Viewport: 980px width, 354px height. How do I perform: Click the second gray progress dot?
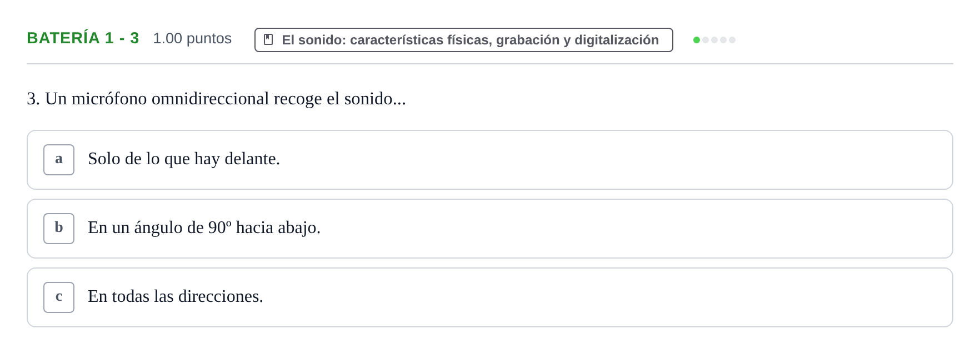(x=706, y=40)
